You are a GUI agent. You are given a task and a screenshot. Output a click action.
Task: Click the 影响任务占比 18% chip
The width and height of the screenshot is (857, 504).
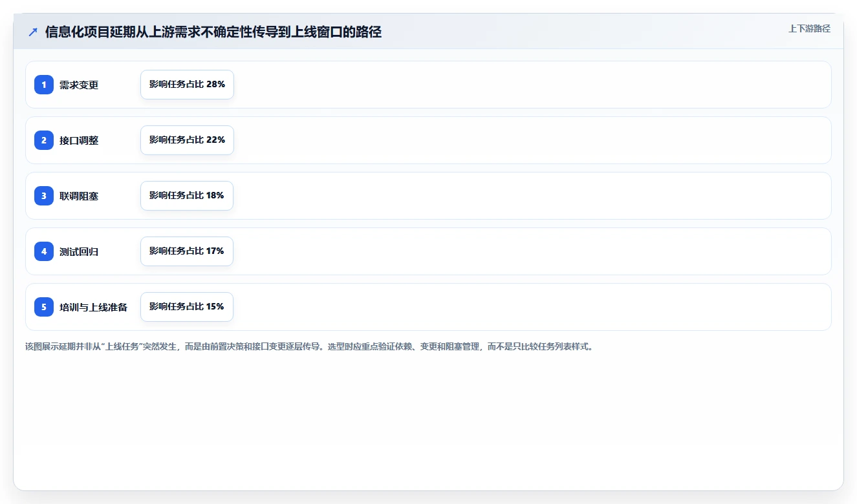coord(187,196)
